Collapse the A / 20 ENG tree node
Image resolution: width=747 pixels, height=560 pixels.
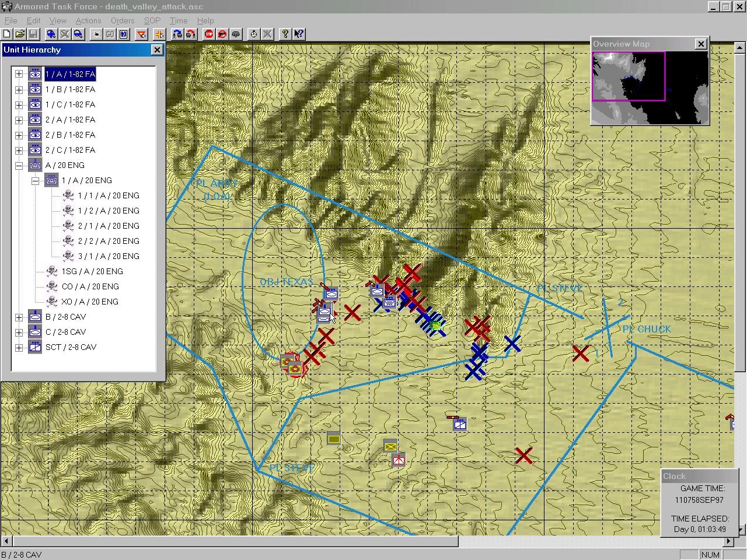coord(19,166)
